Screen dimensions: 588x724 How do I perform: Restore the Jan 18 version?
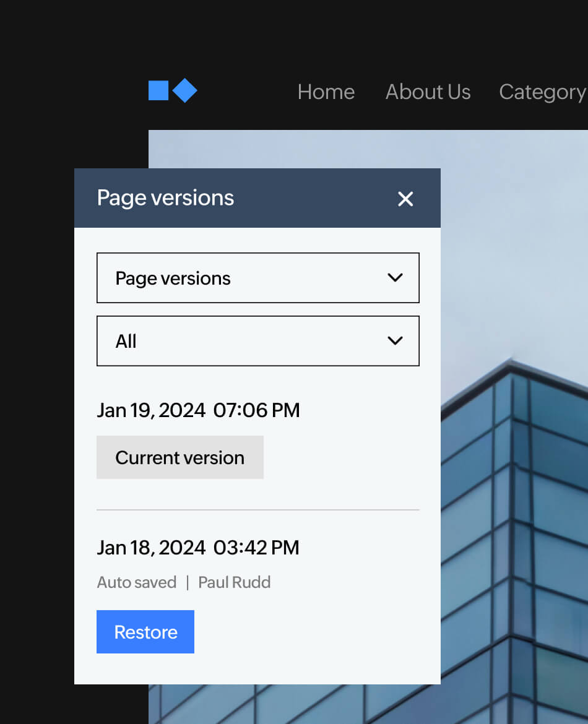[x=145, y=631]
